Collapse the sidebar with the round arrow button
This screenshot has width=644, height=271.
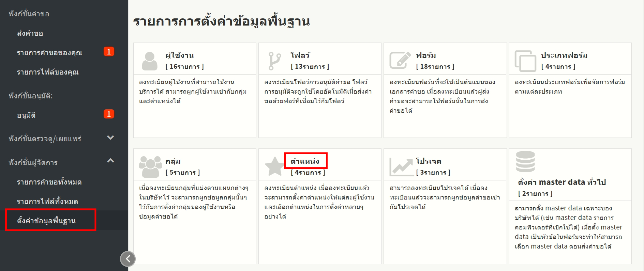128,259
